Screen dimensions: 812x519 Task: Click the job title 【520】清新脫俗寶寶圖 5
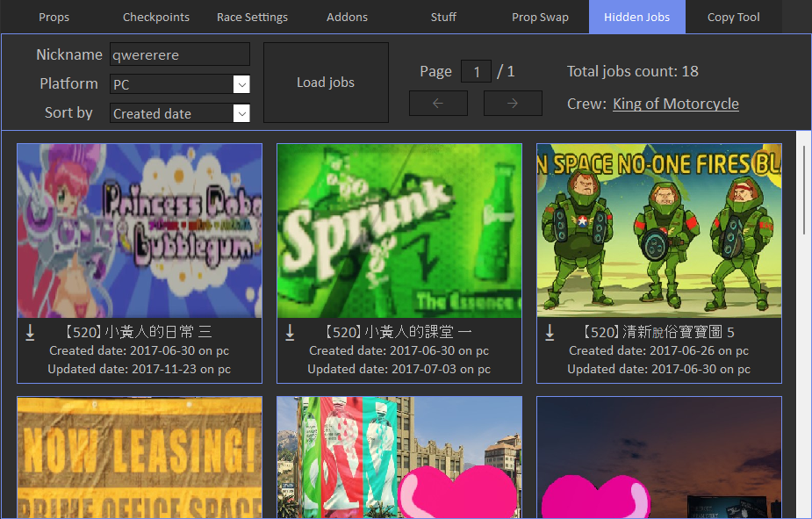(x=658, y=332)
